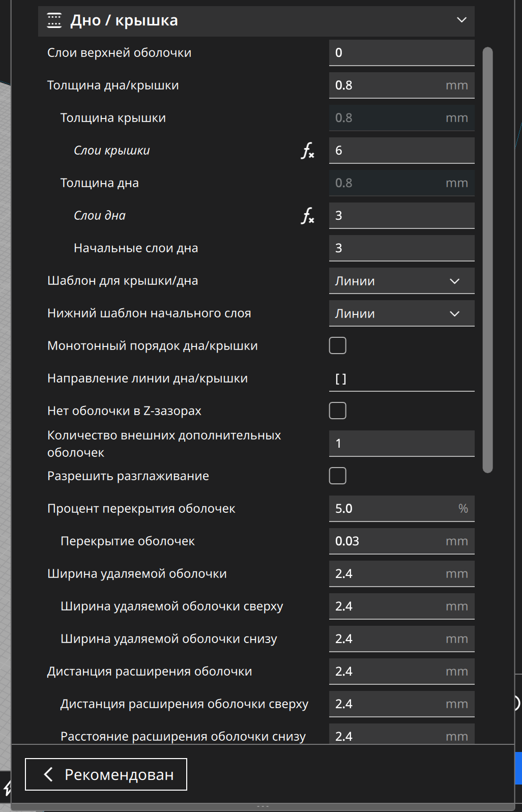Enable Разрешить разглаживание checkbox
The height and width of the screenshot is (812, 522).
338,476
